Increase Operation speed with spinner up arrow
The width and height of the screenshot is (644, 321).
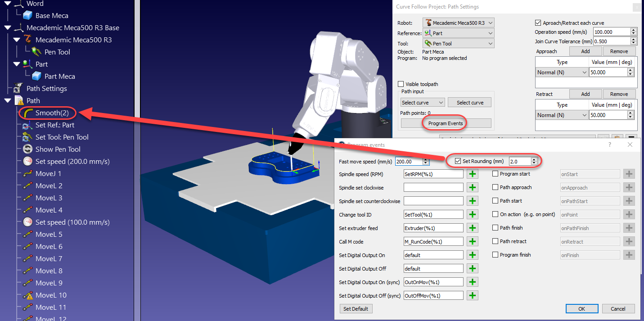point(634,30)
